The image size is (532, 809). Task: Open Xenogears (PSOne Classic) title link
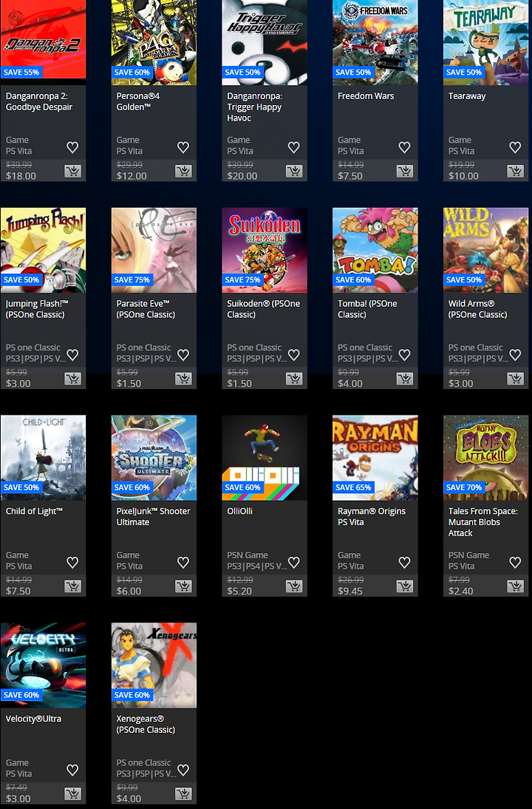point(146,725)
